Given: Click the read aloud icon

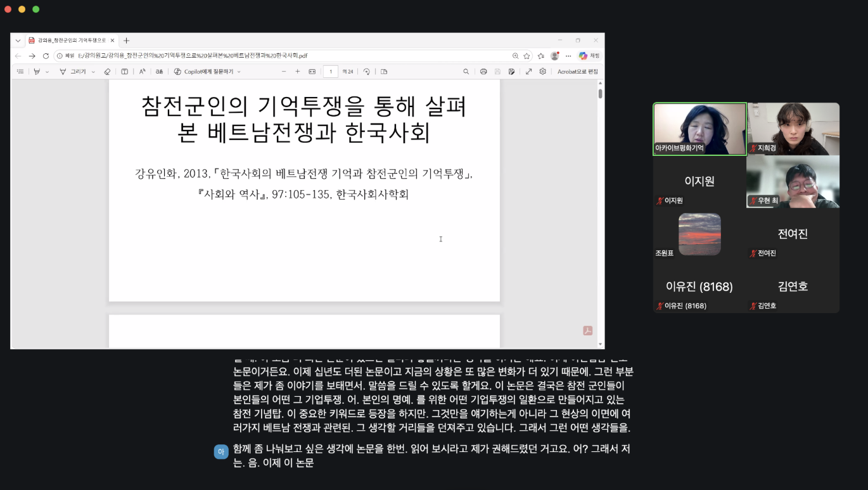Looking at the screenshot, I should point(143,72).
